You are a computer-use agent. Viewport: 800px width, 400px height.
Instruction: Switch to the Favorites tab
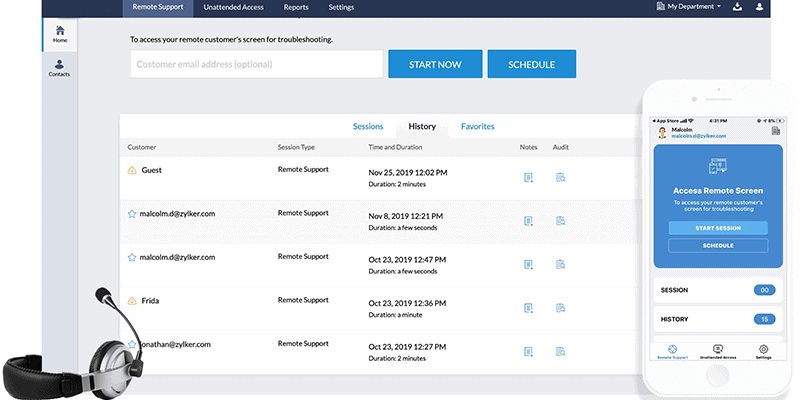478,127
